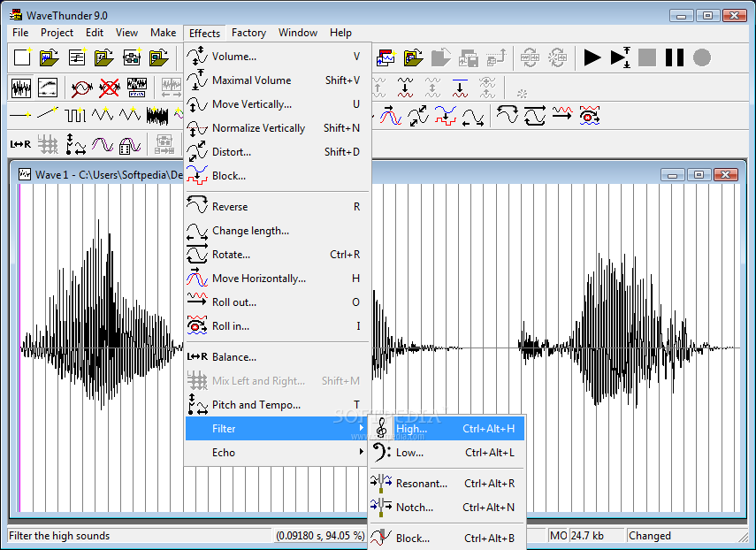The height and width of the screenshot is (550, 756).
Task: Open the Edit menu
Action: point(95,33)
